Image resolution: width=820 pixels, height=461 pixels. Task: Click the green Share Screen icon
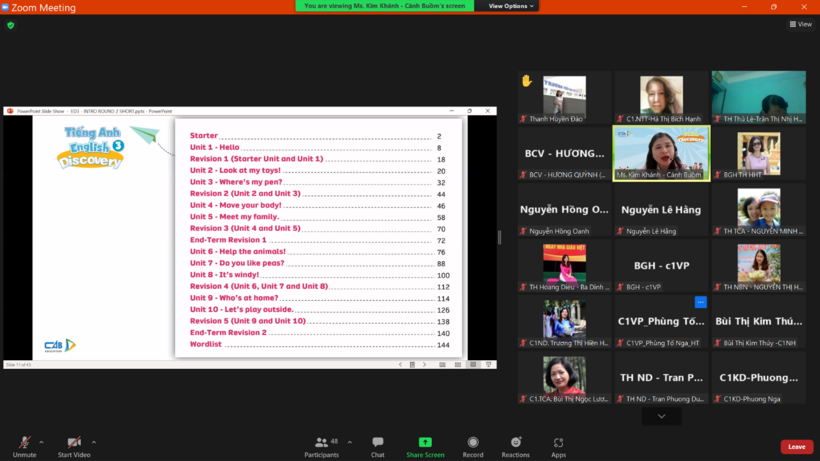coord(425,442)
